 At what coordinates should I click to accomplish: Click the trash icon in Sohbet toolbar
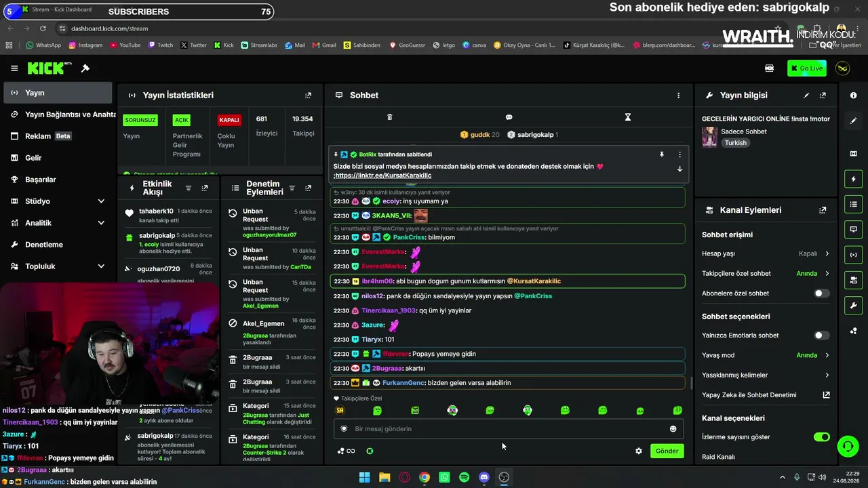click(x=389, y=117)
